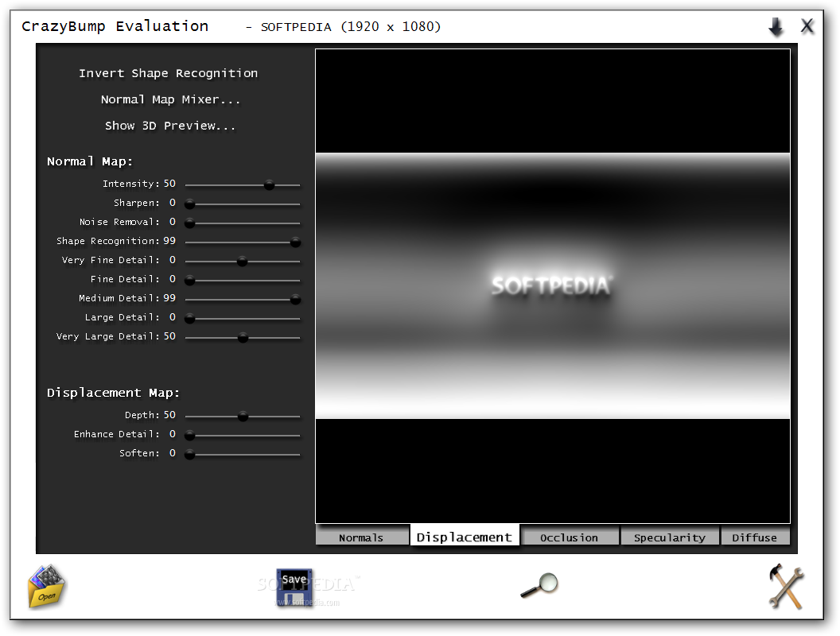The image size is (840, 636).
Task: Click the 'Shape Recognition:' label
Action: point(107,241)
